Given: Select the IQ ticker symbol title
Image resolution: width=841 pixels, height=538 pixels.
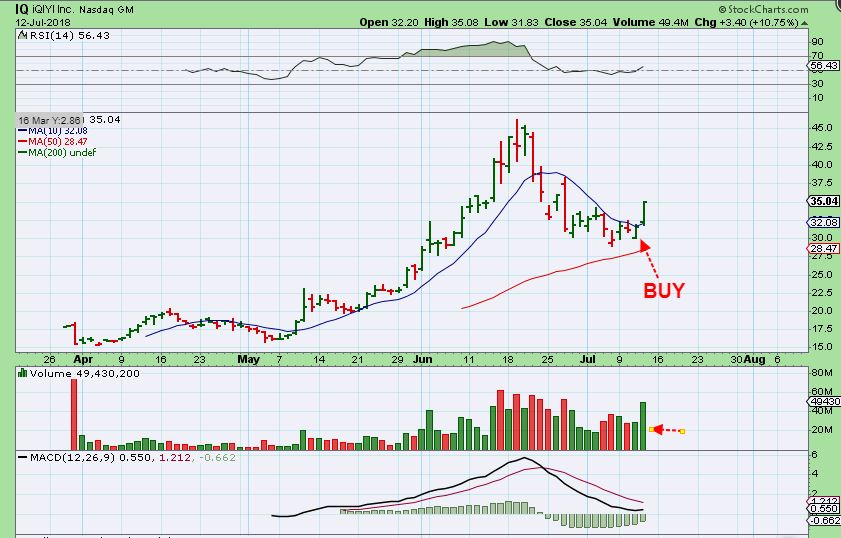Looking at the screenshot, I should tap(21, 9).
